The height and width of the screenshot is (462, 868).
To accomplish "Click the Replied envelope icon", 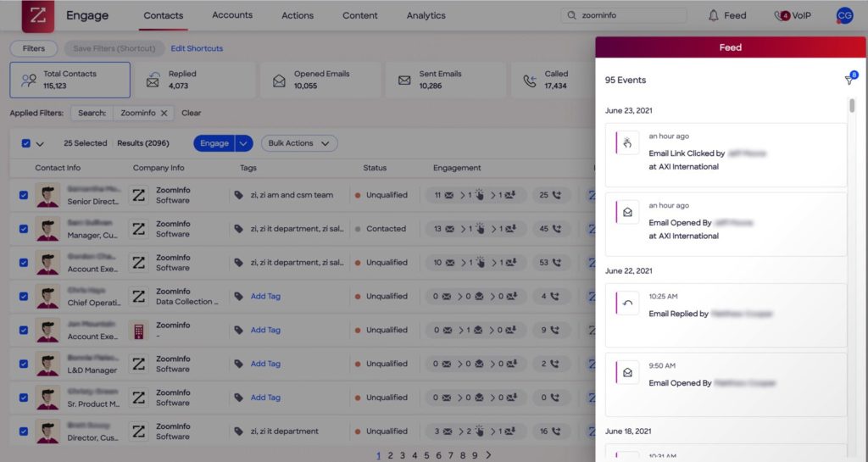I will (153, 81).
